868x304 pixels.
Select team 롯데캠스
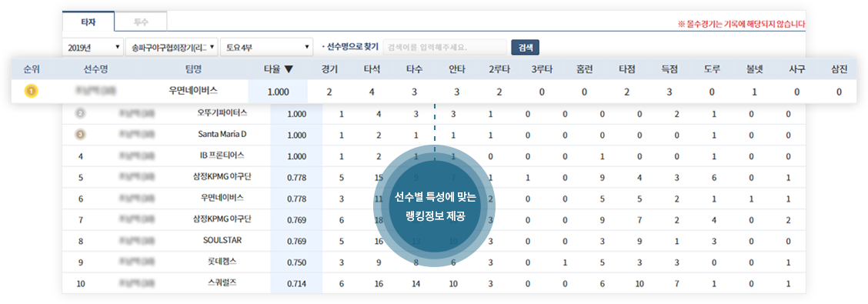coord(222,262)
